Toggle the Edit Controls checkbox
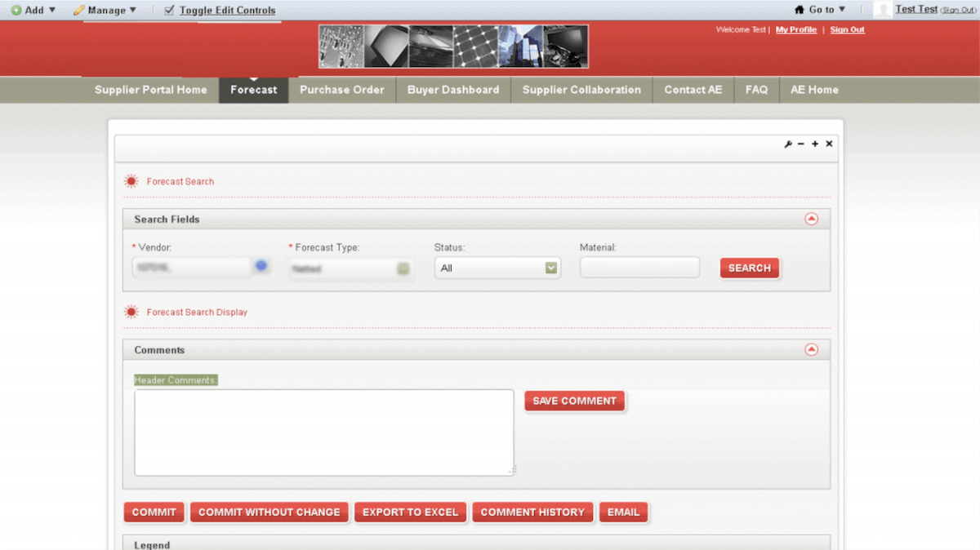This screenshot has height=550, width=980. tap(170, 11)
